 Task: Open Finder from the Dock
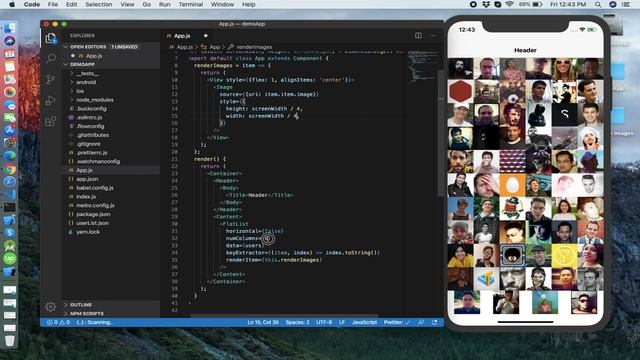click(10, 28)
